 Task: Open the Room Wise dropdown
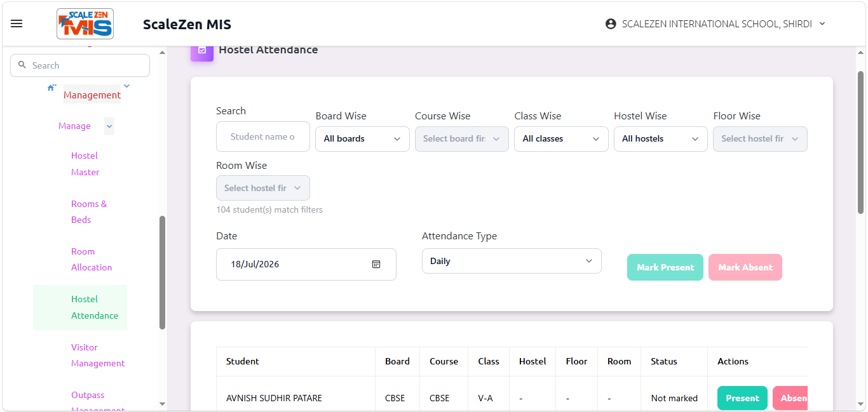coord(263,188)
